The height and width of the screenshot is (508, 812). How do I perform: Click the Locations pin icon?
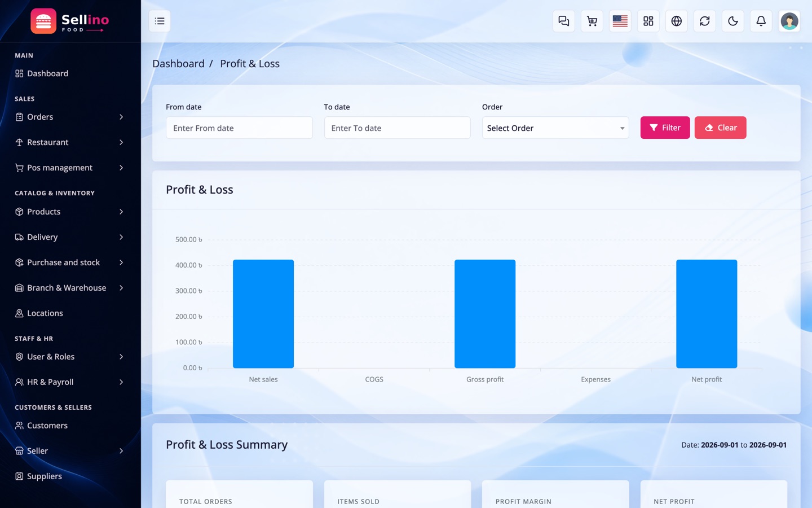19,313
